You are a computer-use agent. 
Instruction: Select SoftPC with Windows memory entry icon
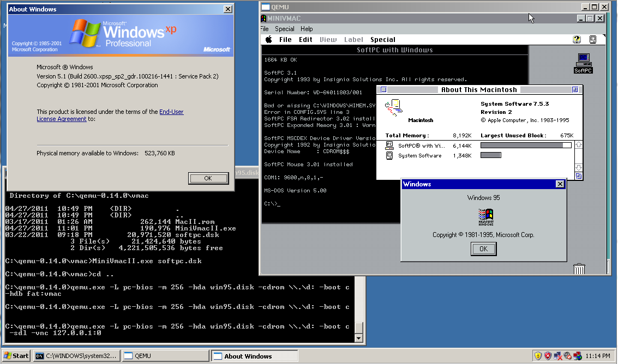tap(389, 145)
